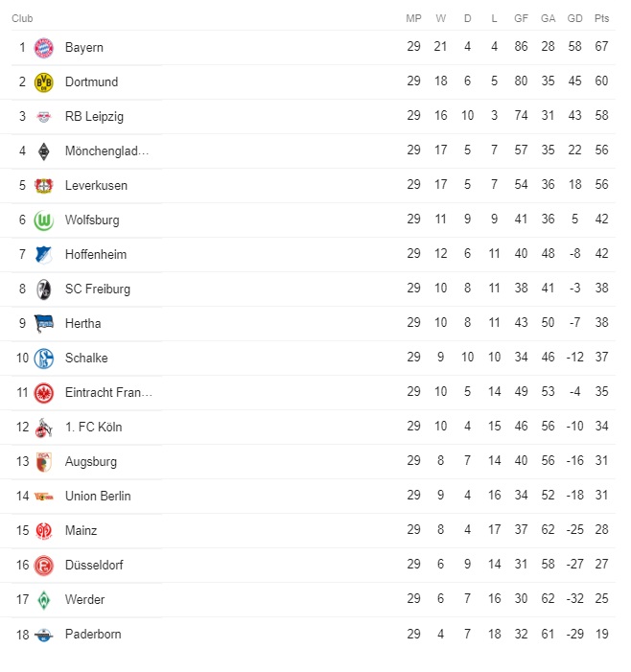Click the Paderborn team name

click(93, 635)
